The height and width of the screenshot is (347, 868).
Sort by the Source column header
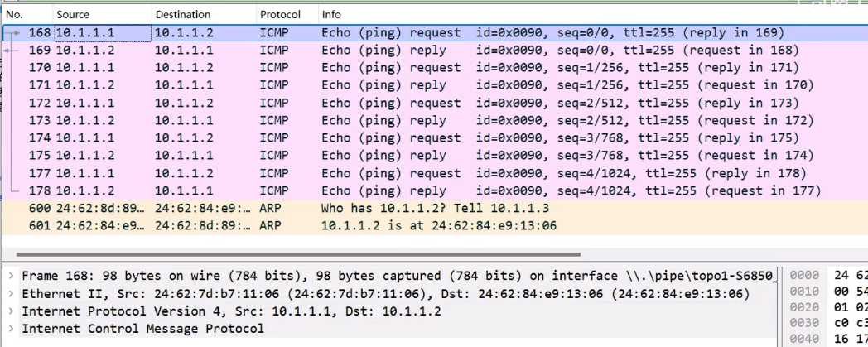(x=103, y=14)
